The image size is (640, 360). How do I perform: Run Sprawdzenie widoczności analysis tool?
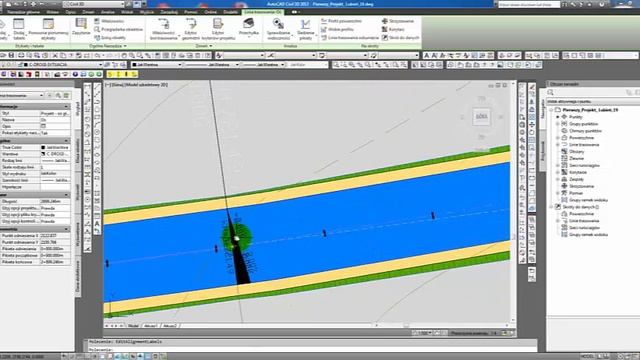[x=278, y=29]
